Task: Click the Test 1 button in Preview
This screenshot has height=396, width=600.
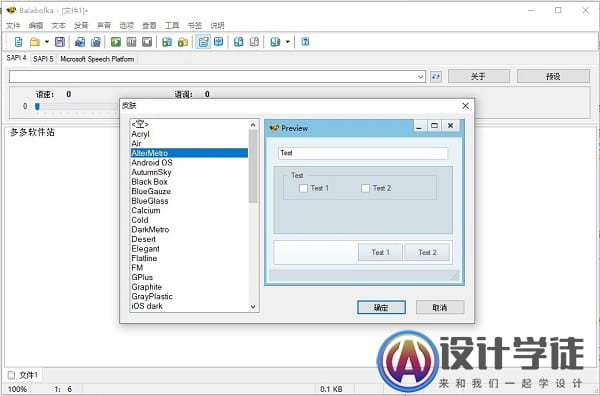Action: point(380,253)
